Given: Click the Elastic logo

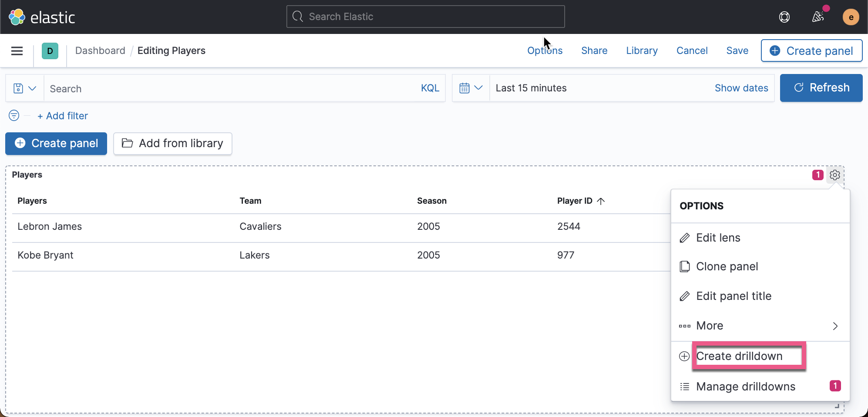Looking at the screenshot, I should [x=42, y=17].
